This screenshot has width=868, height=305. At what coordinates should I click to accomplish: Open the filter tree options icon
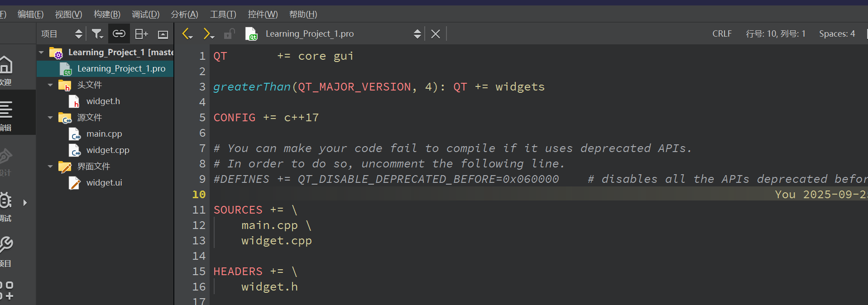click(97, 34)
